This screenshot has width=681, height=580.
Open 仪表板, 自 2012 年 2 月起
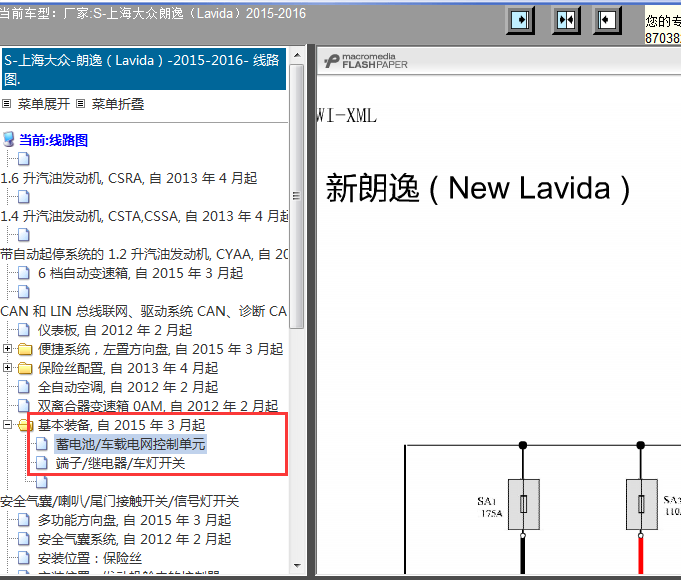(115, 330)
